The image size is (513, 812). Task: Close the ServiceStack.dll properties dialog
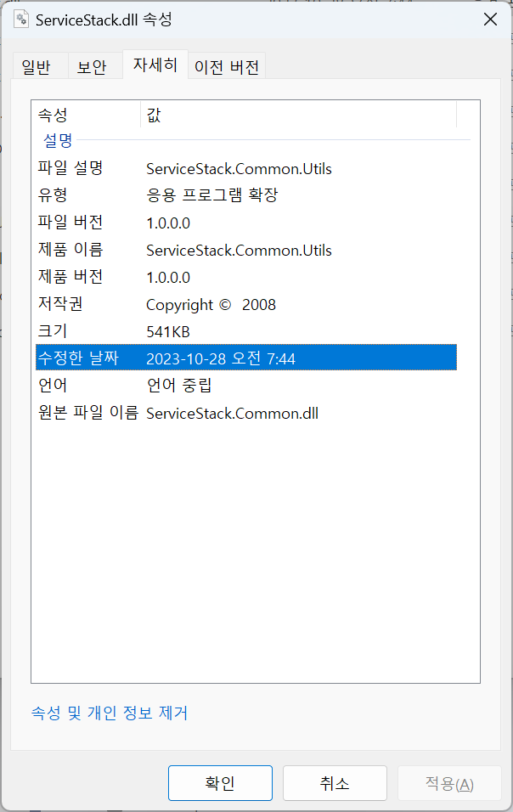[x=490, y=20]
